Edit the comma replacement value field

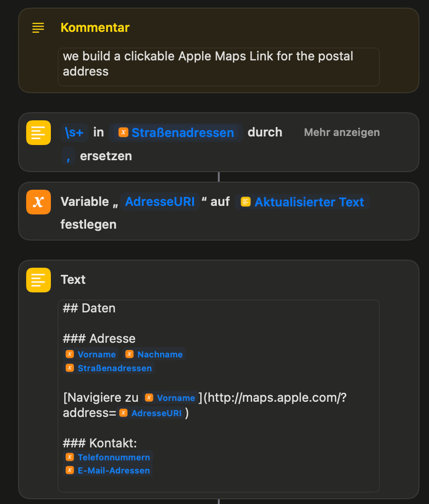pyautogui.click(x=68, y=156)
